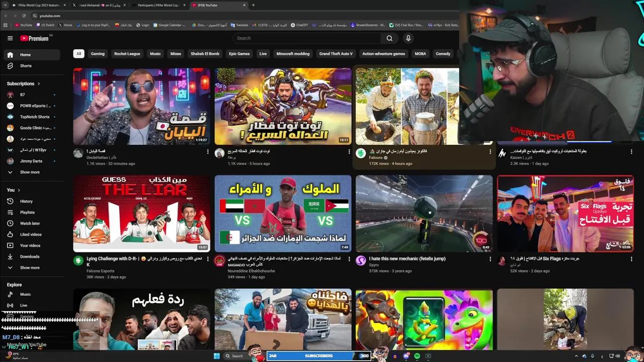Open TopNotch Shorts subscription
This screenshot has width=644, height=362.
pyautogui.click(x=32, y=117)
